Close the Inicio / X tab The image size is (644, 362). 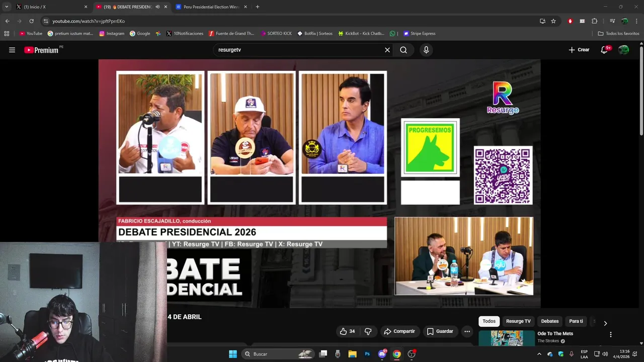point(86,7)
